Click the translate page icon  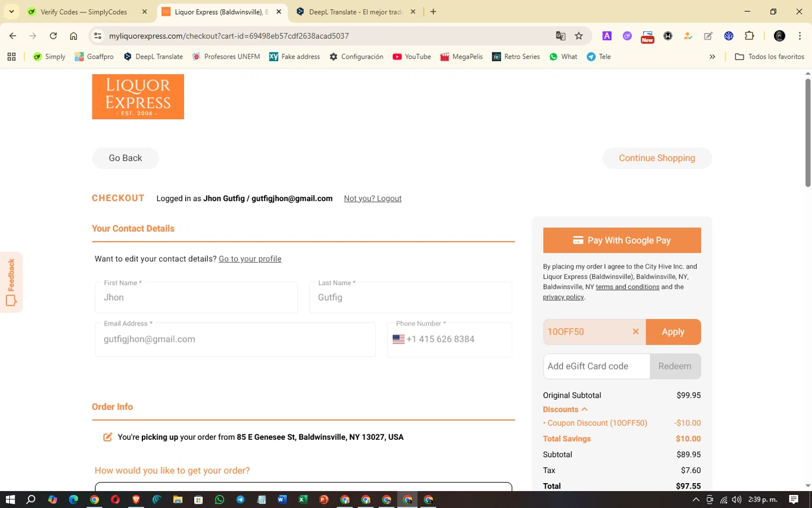click(x=560, y=36)
